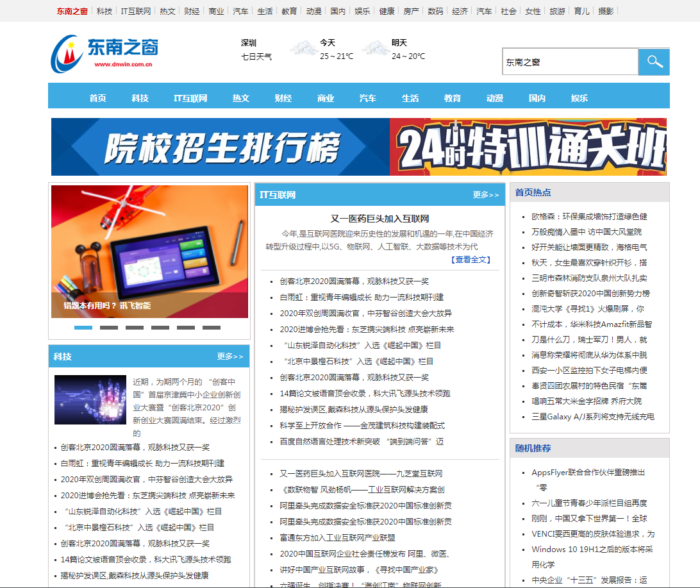Switch to the 科技 navigation tab
Image resolution: width=700 pixels, height=588 pixels.
pos(140,97)
